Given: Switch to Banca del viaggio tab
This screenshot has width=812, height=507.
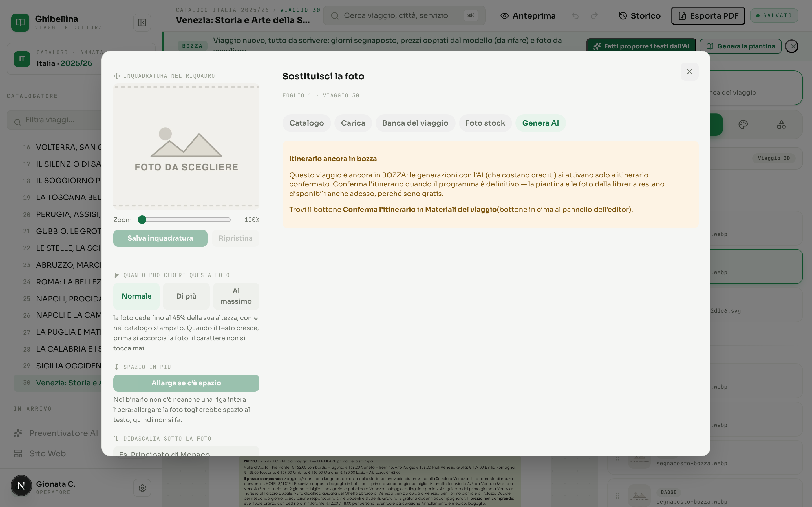Looking at the screenshot, I should click(x=415, y=123).
